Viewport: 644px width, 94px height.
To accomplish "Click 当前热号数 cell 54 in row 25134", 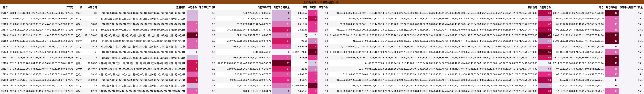I will click(x=545, y=63).
